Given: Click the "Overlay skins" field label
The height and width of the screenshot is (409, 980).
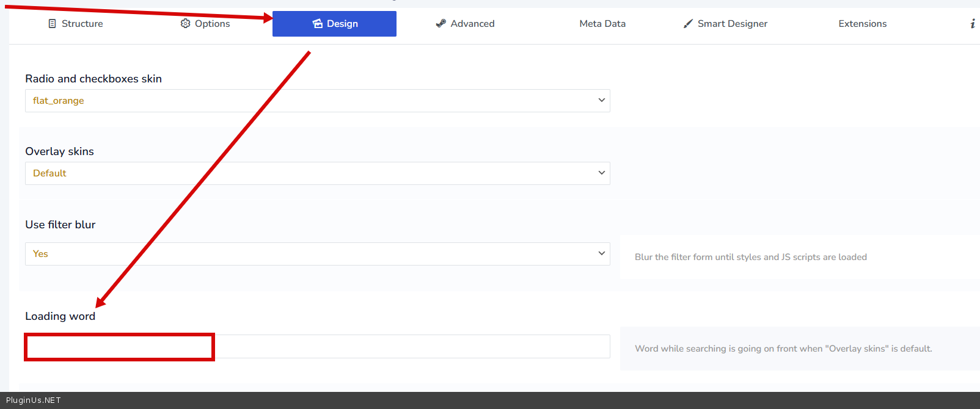Looking at the screenshot, I should point(59,151).
